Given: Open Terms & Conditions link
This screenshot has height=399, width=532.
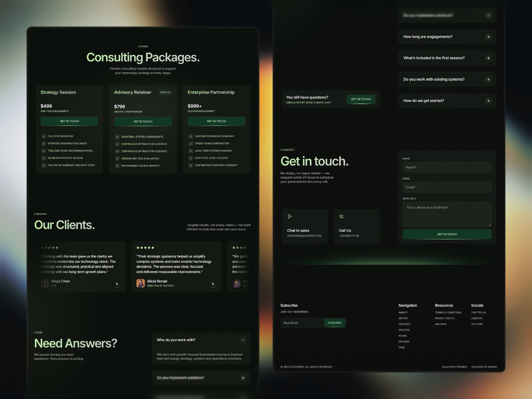Looking at the screenshot, I should pos(448,313).
